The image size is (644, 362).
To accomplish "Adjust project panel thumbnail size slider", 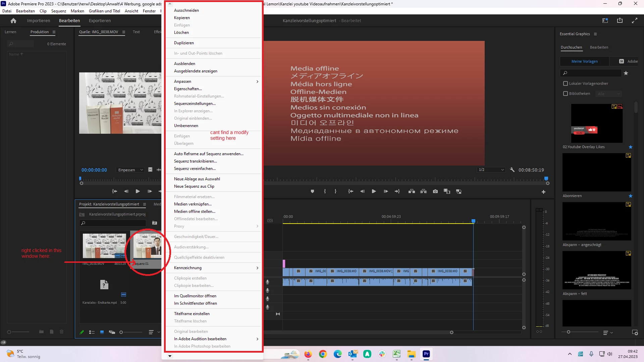I will coord(121,332).
